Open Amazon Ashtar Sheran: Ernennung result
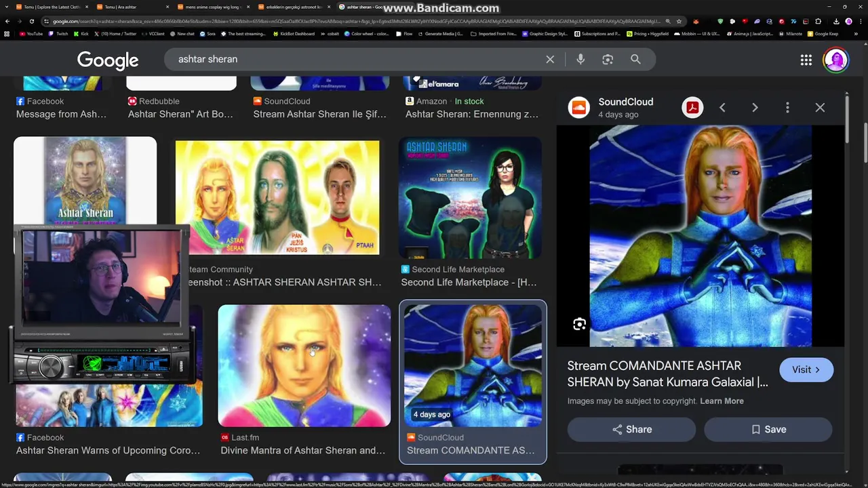868x488 pixels. [x=472, y=115]
